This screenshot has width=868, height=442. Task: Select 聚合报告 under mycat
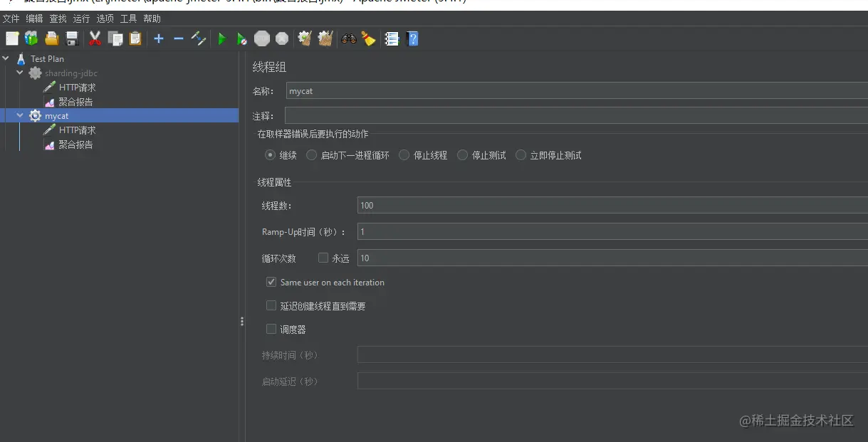(75, 144)
